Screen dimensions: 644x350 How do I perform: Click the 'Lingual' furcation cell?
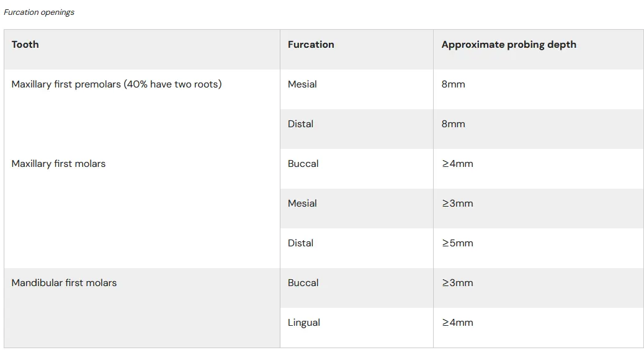click(x=357, y=328)
